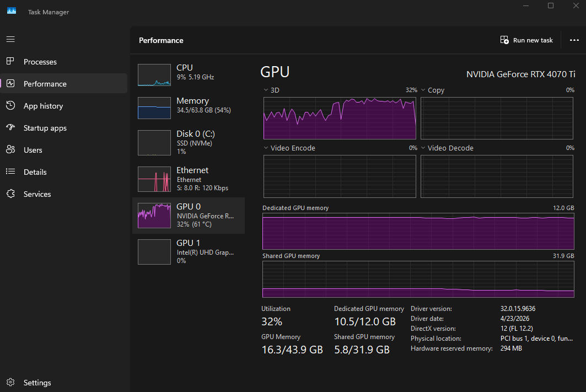This screenshot has width=586, height=392.
Task: Click the 3D utilization graph
Action: click(x=340, y=118)
